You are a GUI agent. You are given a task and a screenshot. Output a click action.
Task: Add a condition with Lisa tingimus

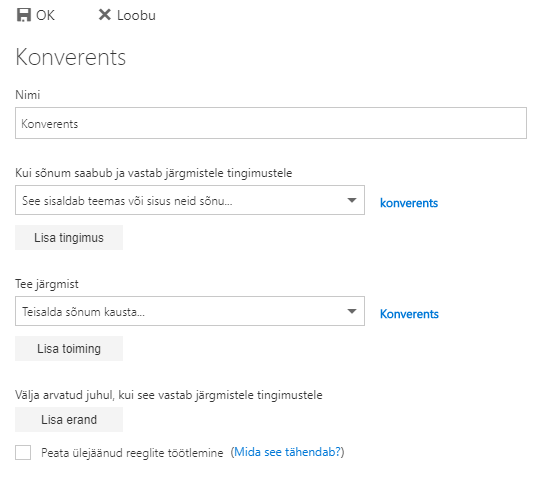point(69,238)
